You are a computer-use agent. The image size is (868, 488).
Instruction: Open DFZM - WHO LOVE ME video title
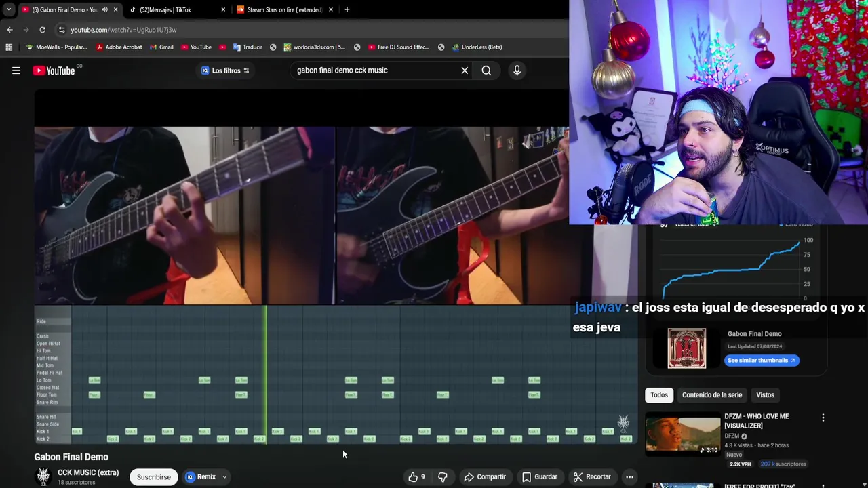757,421
